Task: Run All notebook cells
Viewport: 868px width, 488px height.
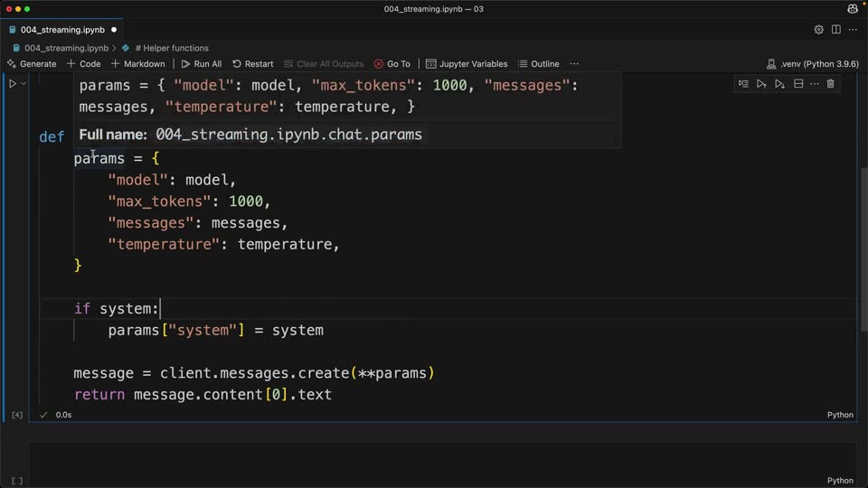Action: 202,64
